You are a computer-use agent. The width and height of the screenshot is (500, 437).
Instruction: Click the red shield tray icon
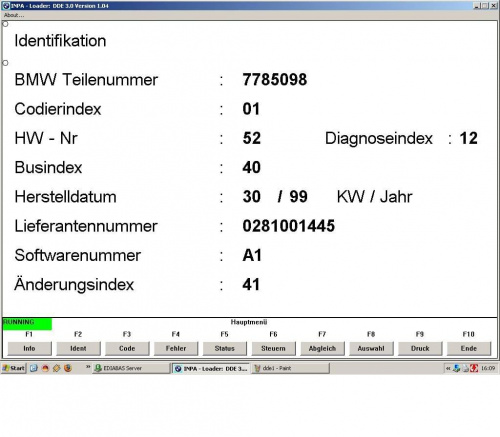point(474,368)
